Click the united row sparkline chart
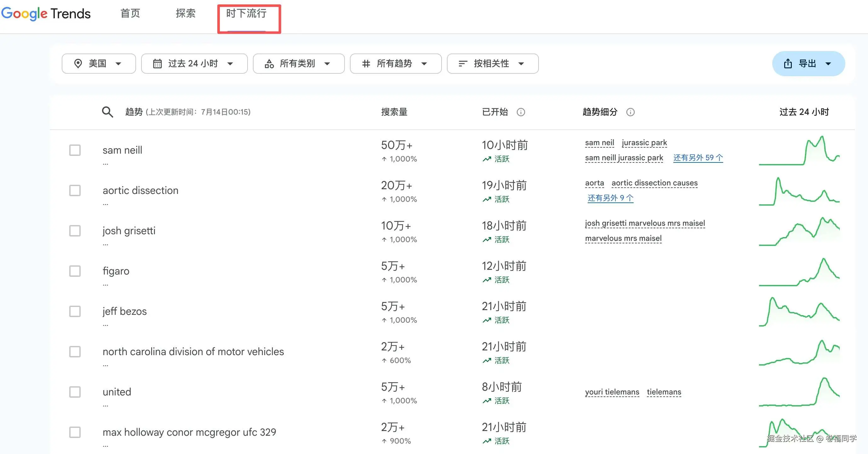This screenshot has width=868, height=454. point(799,392)
